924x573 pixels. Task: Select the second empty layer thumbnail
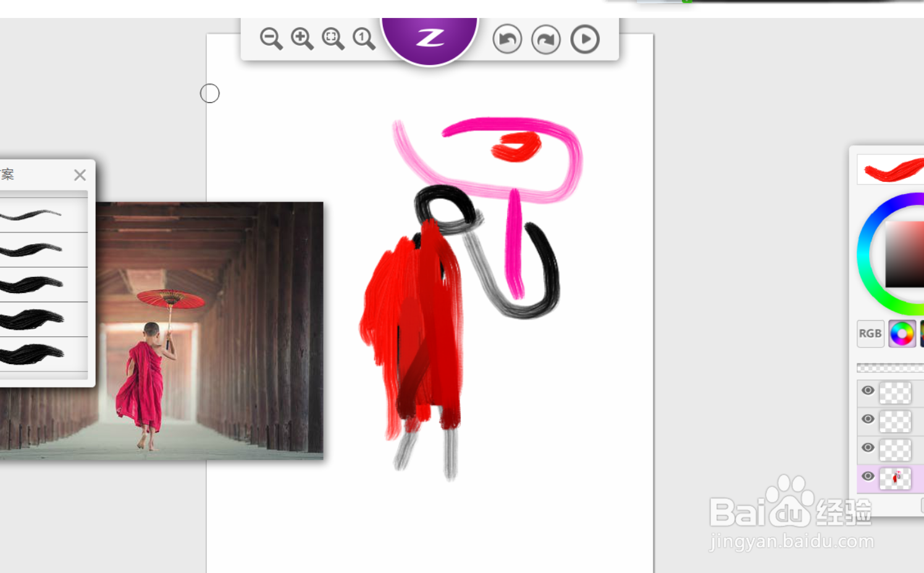895,421
